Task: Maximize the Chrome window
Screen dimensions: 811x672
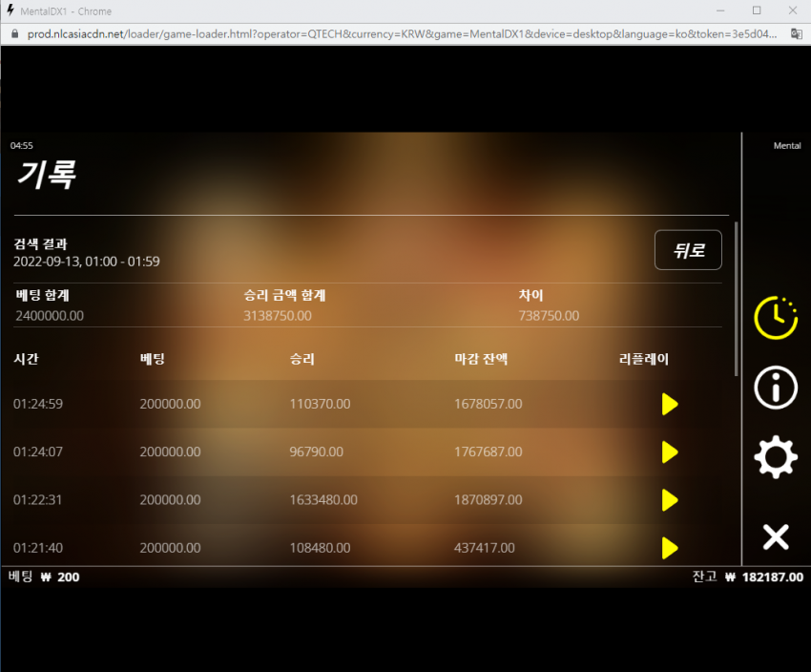Action: coord(757,10)
